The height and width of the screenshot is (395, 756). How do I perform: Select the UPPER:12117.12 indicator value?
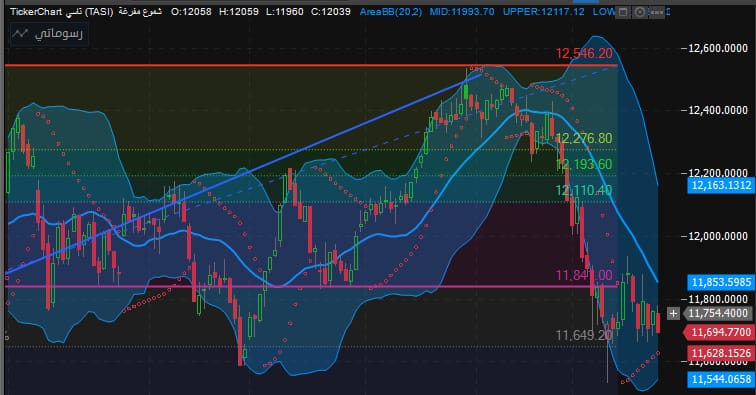543,12
